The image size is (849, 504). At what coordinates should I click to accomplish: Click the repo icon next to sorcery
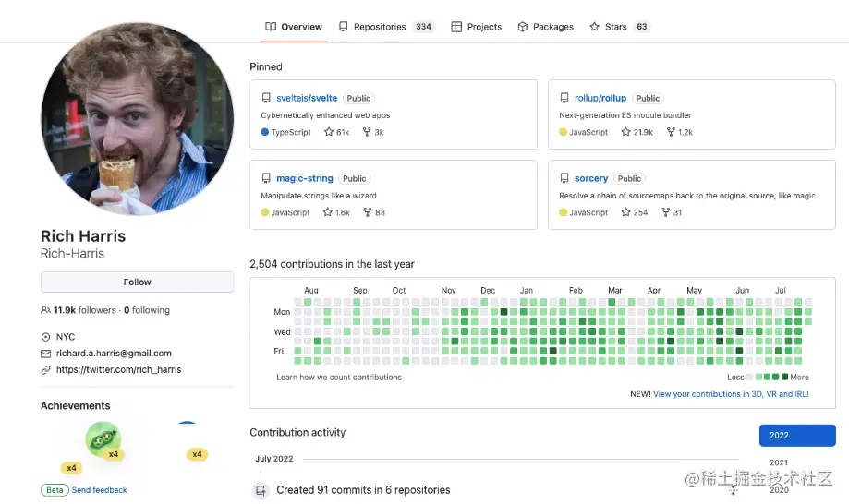564,178
